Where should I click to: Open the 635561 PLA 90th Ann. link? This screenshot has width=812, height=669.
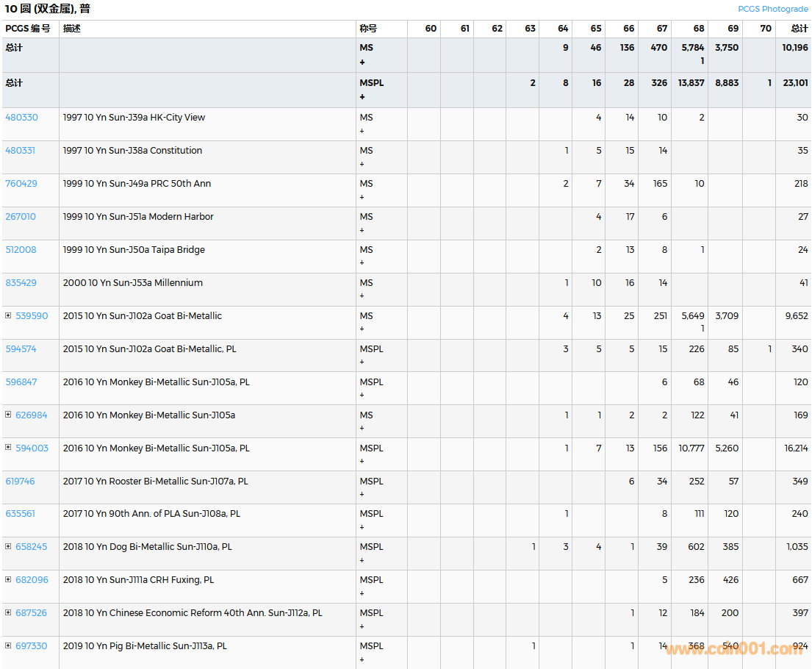tap(21, 514)
